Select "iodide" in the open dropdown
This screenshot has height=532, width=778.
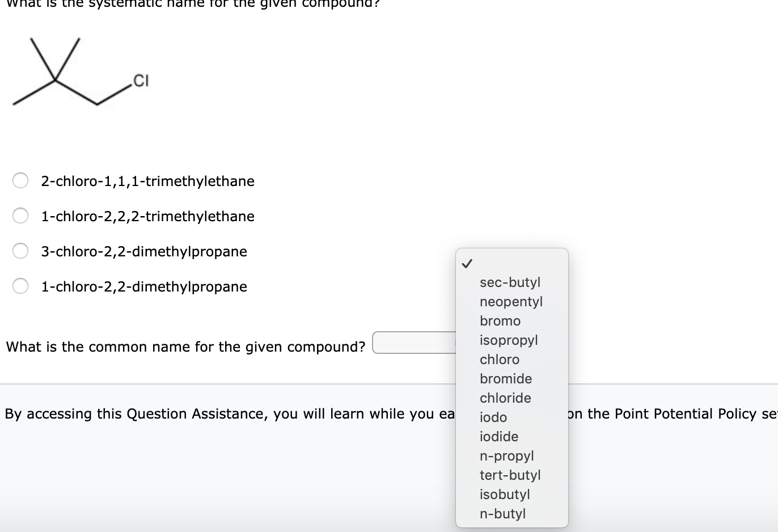point(499,436)
